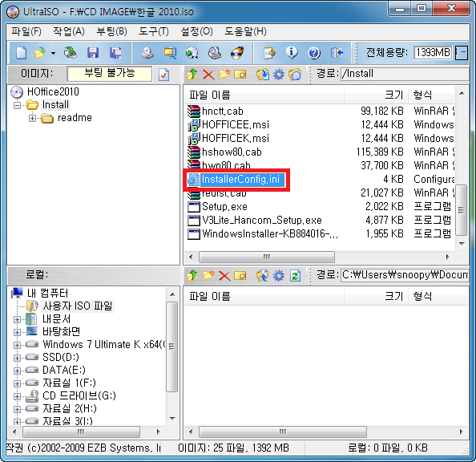Click the local pane red delete X icon
Viewport: 476px width, 462px height.
(224, 276)
